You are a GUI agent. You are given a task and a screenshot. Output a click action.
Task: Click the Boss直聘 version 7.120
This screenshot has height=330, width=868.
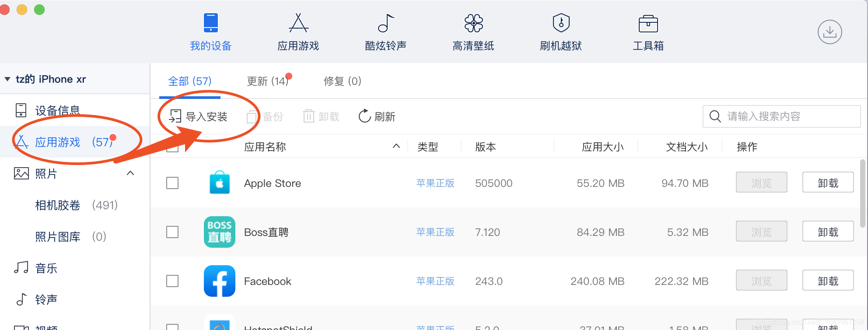click(x=488, y=232)
